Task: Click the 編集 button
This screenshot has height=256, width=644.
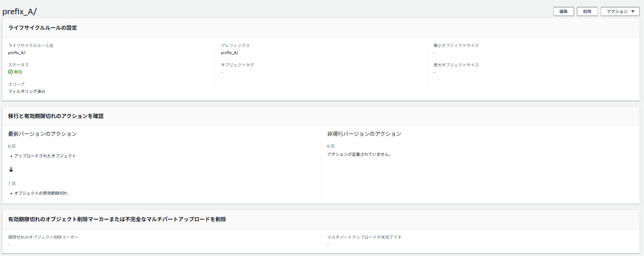Action: pyautogui.click(x=563, y=11)
